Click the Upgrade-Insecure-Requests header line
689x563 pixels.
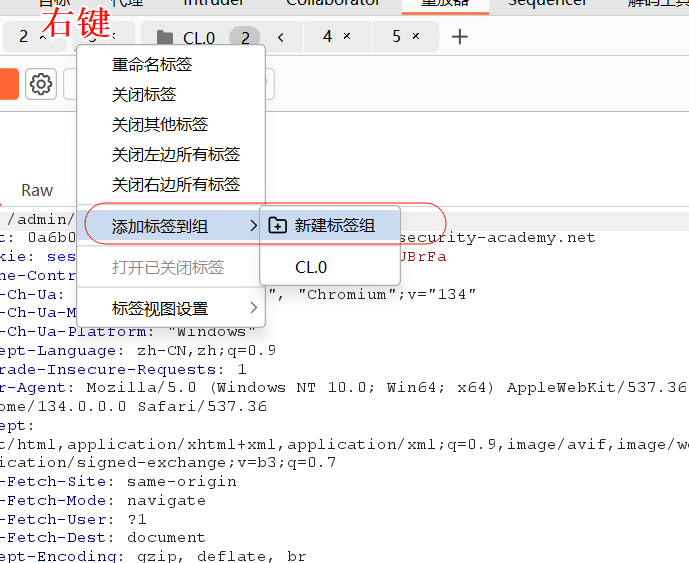point(123,370)
